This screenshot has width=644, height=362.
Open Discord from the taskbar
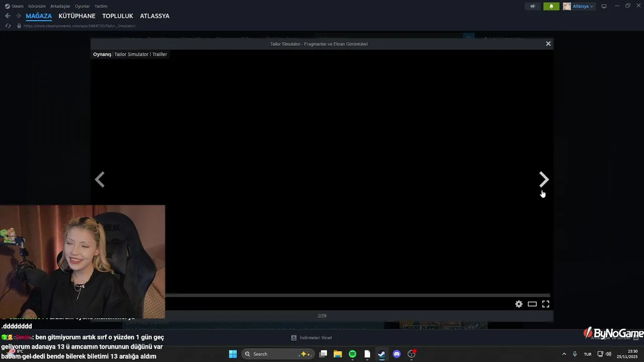tap(396, 354)
